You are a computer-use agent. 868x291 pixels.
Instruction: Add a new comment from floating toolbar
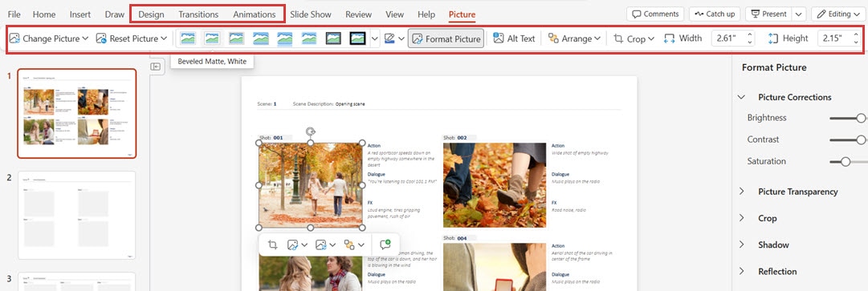coord(385,245)
